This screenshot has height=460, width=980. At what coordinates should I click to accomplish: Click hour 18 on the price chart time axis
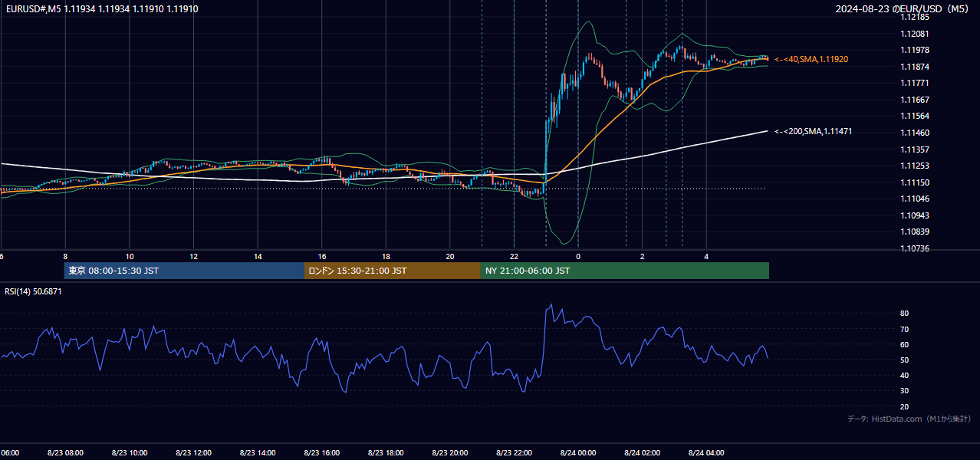coord(386,256)
